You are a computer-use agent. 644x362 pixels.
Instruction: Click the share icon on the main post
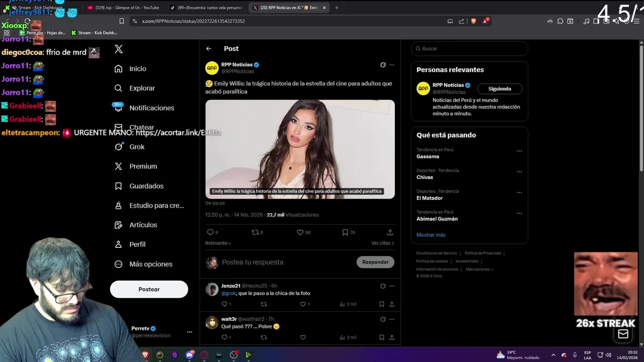[x=390, y=232]
